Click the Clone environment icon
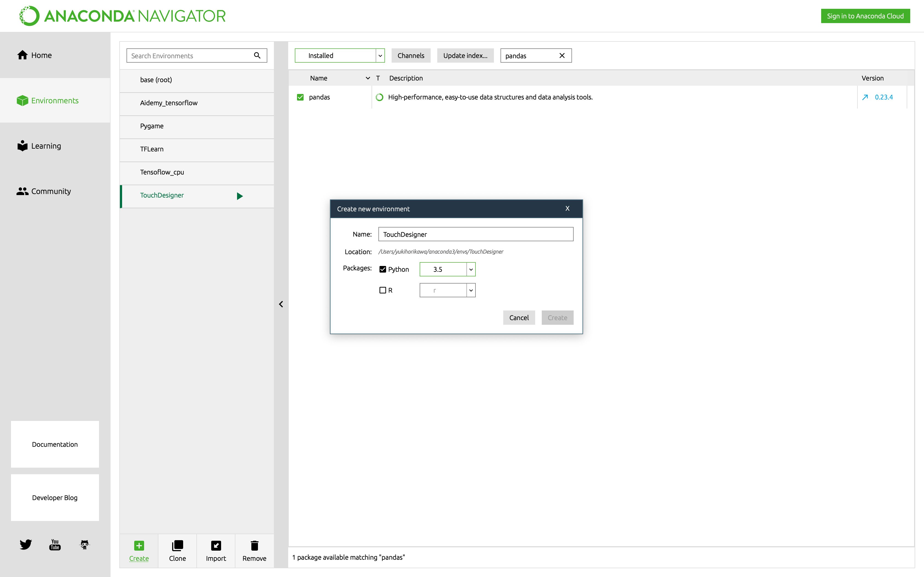 pos(178,545)
